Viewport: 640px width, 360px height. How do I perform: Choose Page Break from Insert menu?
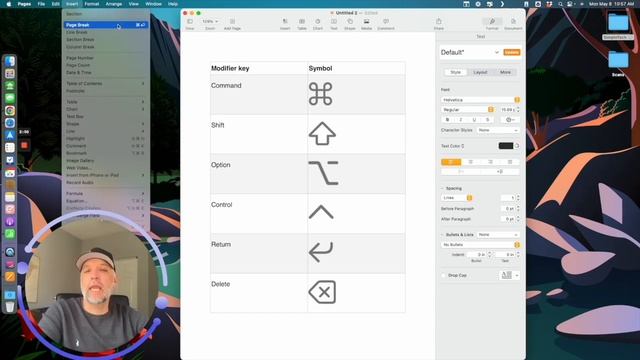pos(106,25)
